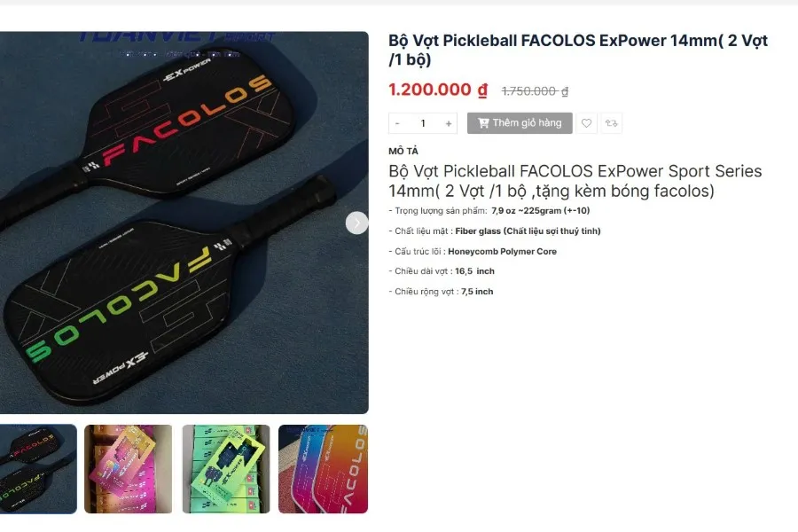Advance gallery with the next arrow

tap(356, 223)
